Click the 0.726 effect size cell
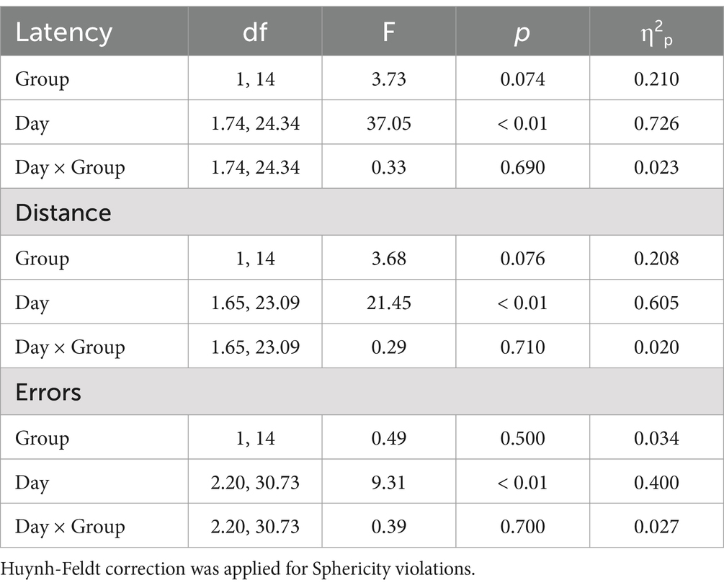Image resolution: width=724 pixels, height=588 pixels. pyautogui.click(x=656, y=123)
